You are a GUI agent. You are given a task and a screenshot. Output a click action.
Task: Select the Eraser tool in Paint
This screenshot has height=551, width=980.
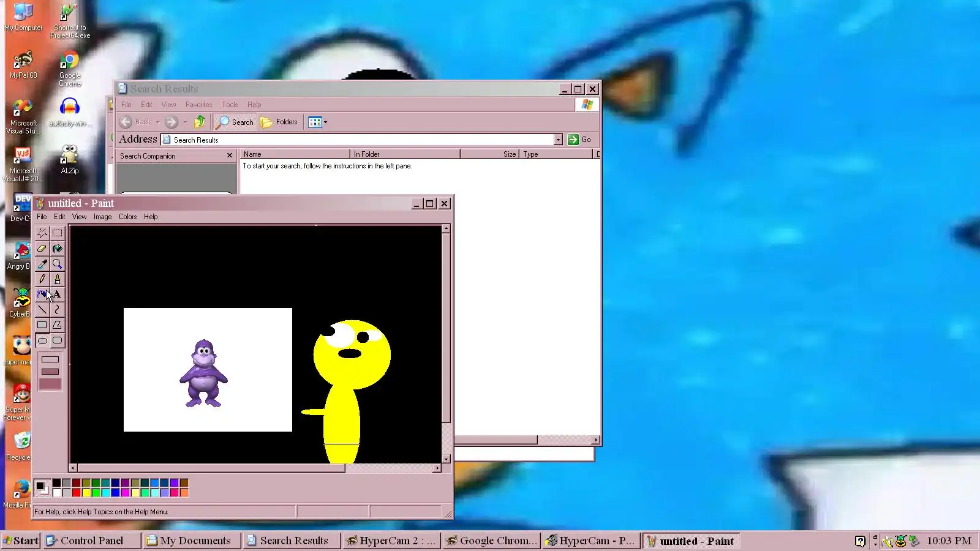pyautogui.click(x=42, y=249)
